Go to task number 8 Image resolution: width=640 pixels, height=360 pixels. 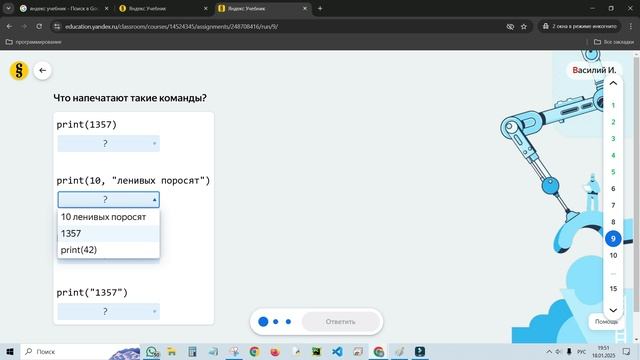[613, 222]
